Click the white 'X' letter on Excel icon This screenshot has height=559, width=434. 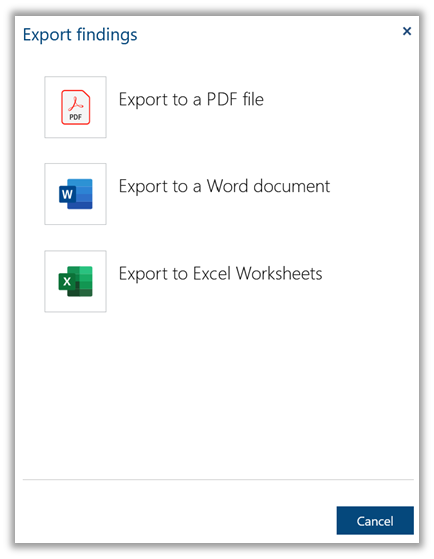point(67,282)
